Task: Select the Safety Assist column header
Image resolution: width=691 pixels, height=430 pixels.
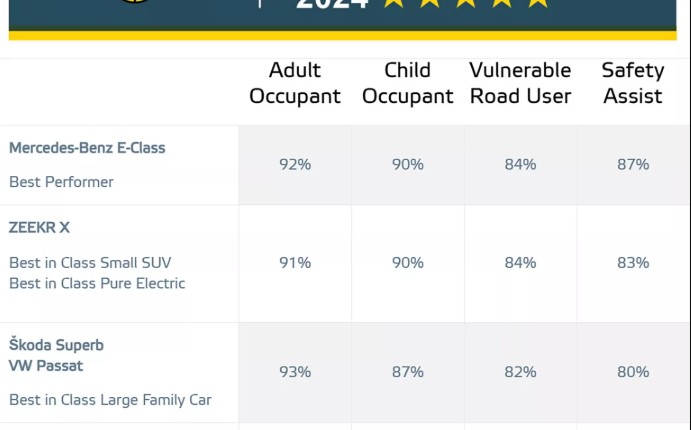Action: (x=632, y=83)
